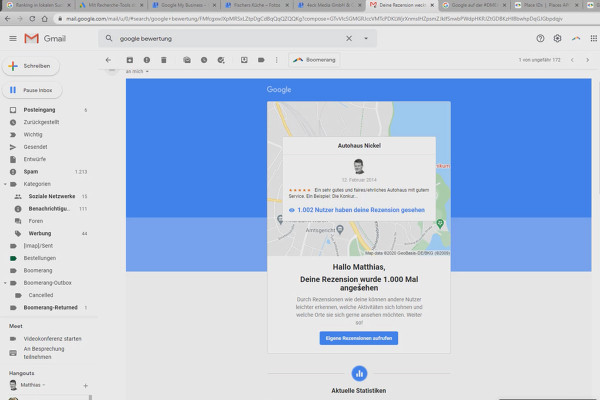The image size is (600, 400).
Task: Click the reviewer profile photo thumbnail
Action: 359,166
